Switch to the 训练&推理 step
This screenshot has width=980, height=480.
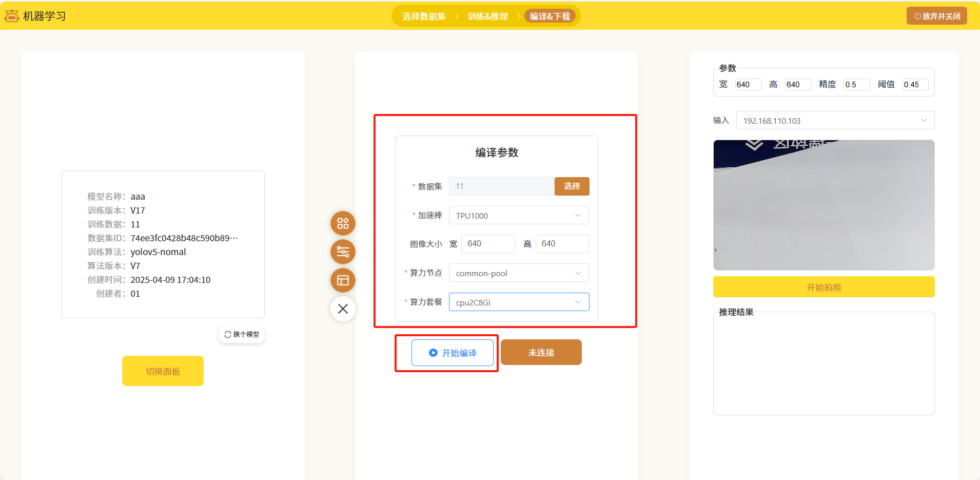487,16
